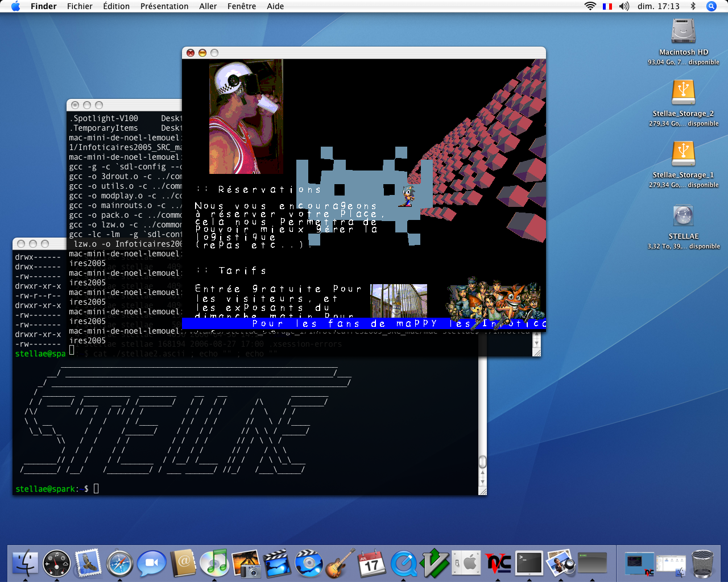
Task: Open the Fenêtre menu
Action: click(242, 6)
